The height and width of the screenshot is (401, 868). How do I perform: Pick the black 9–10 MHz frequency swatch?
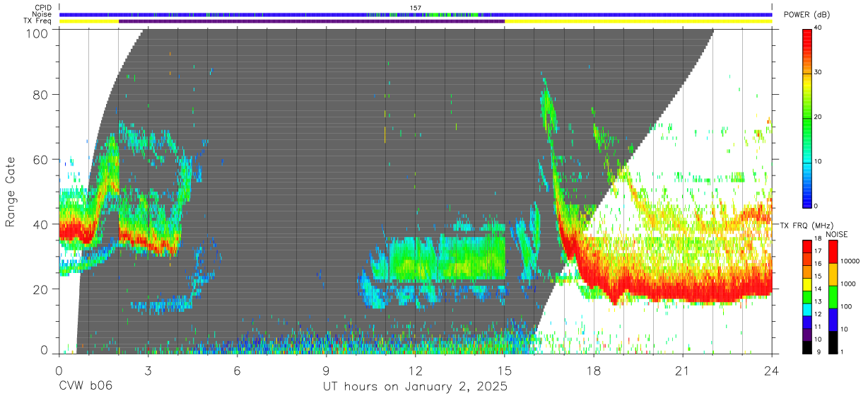tap(807, 347)
